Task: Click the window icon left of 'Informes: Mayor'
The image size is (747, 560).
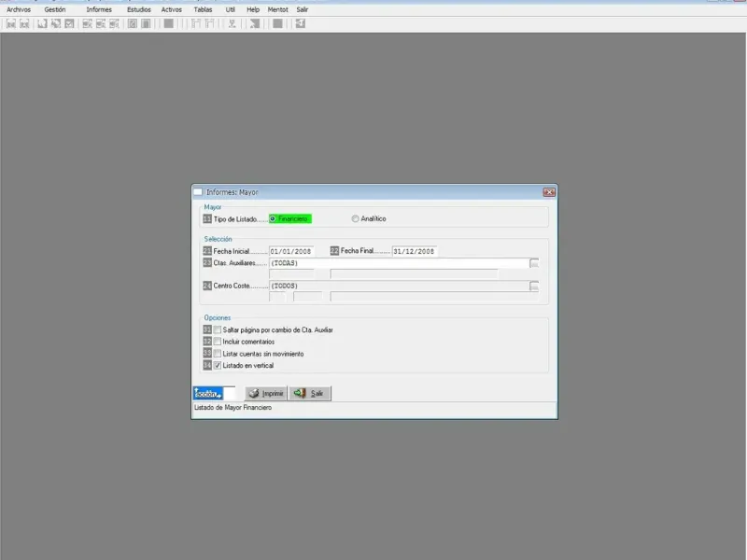Action: (198, 192)
